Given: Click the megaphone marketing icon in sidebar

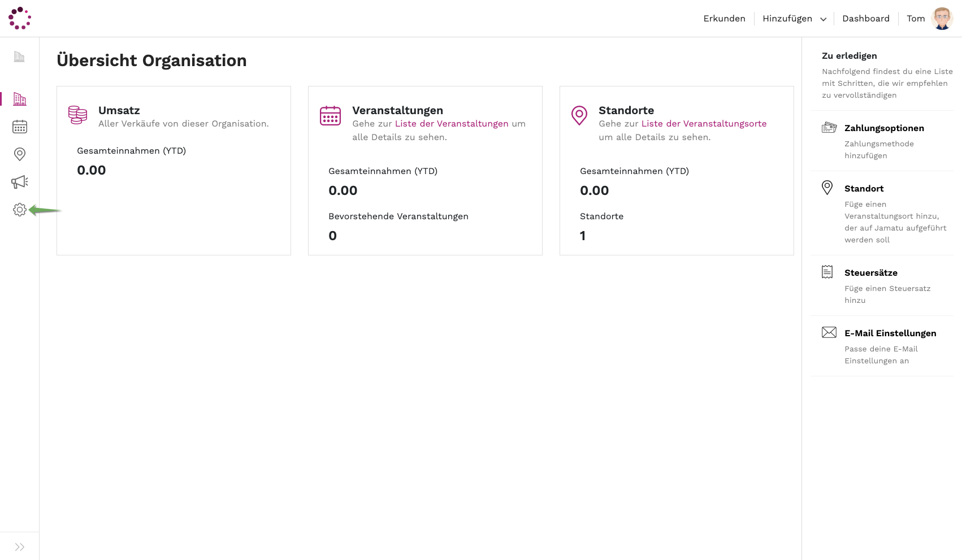Looking at the screenshot, I should pos(20,182).
